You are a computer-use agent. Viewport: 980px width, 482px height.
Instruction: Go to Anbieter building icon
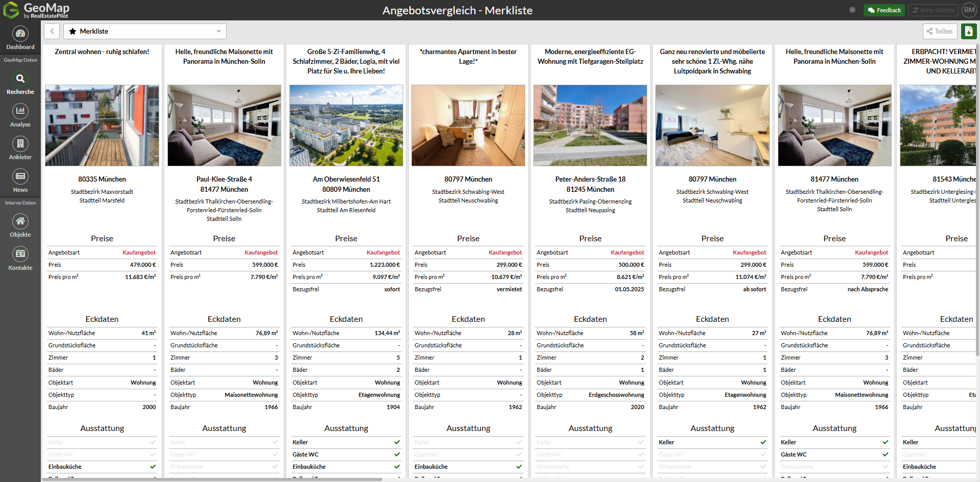point(20,144)
